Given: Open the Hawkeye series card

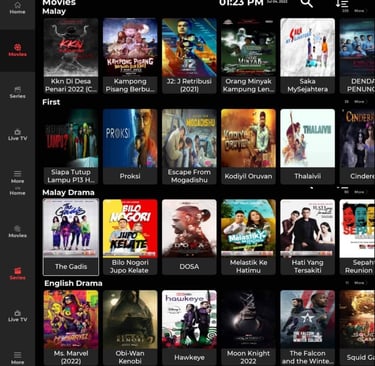Looking at the screenshot, I should [189, 328].
